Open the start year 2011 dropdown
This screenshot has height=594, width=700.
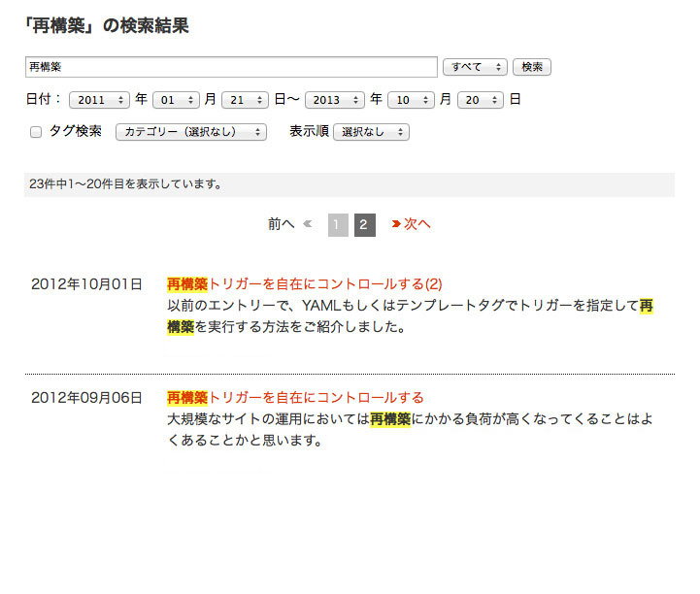99,100
